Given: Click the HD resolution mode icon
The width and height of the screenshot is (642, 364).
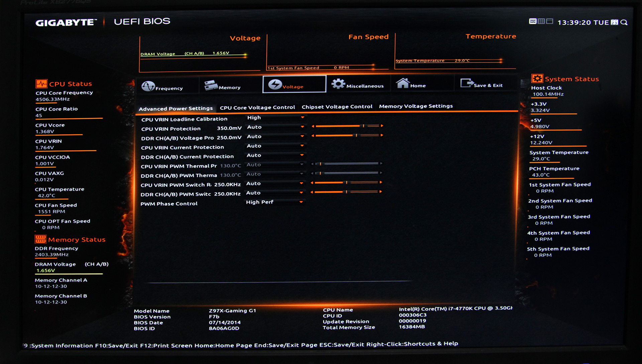Looking at the screenshot, I should point(533,21).
